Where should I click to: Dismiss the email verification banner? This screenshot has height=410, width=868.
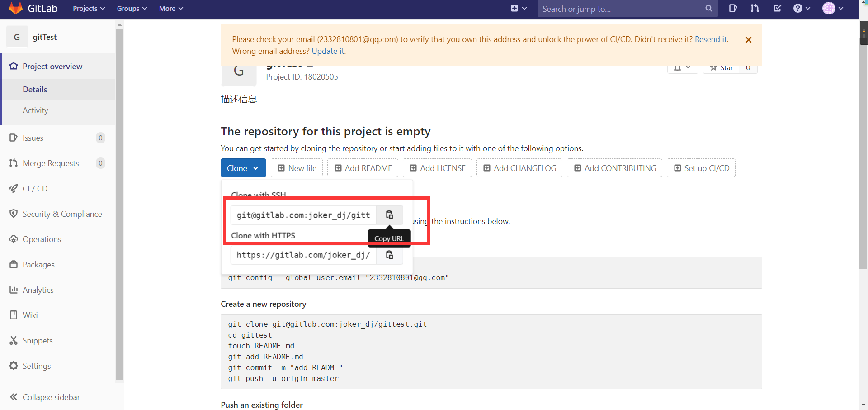(x=749, y=40)
